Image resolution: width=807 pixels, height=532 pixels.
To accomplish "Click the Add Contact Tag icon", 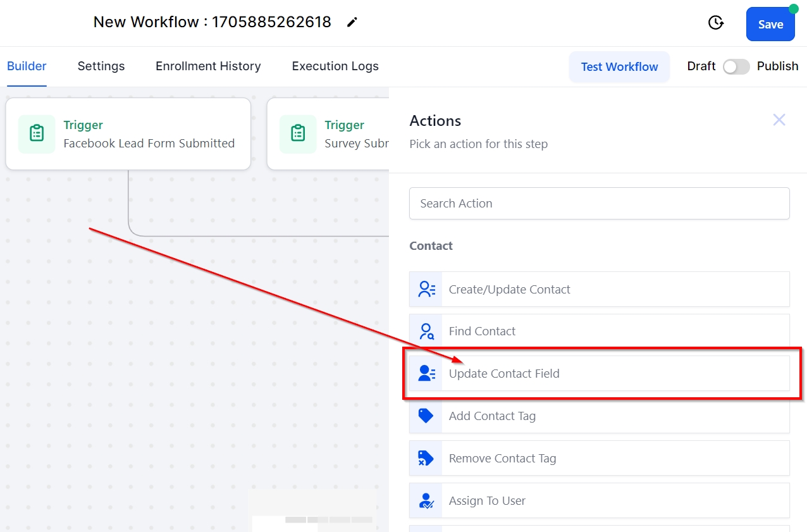I will point(426,416).
